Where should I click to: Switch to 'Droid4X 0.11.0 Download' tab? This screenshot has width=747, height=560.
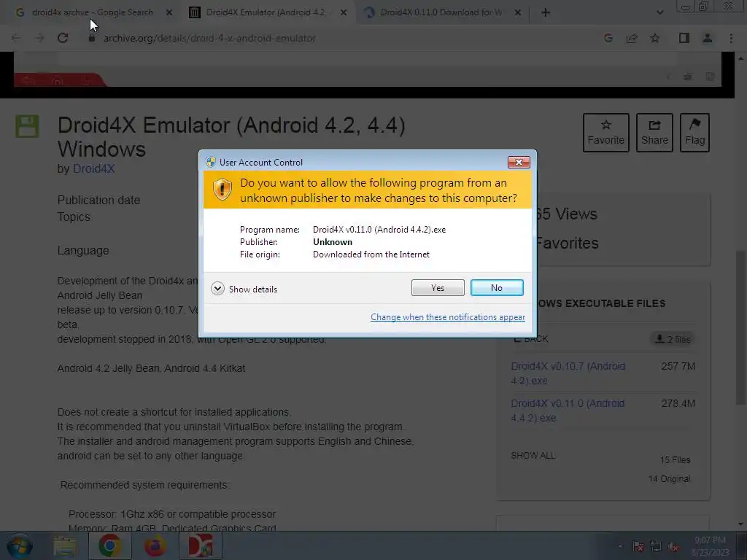pos(440,12)
